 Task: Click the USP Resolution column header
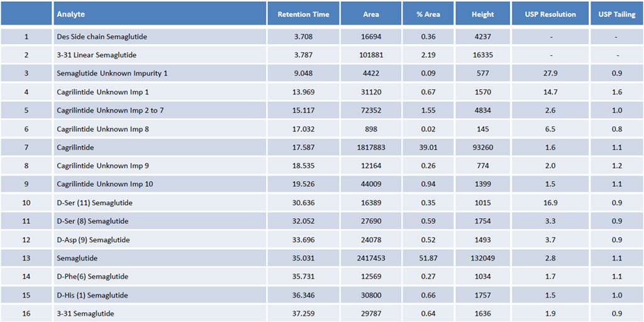(x=550, y=14)
